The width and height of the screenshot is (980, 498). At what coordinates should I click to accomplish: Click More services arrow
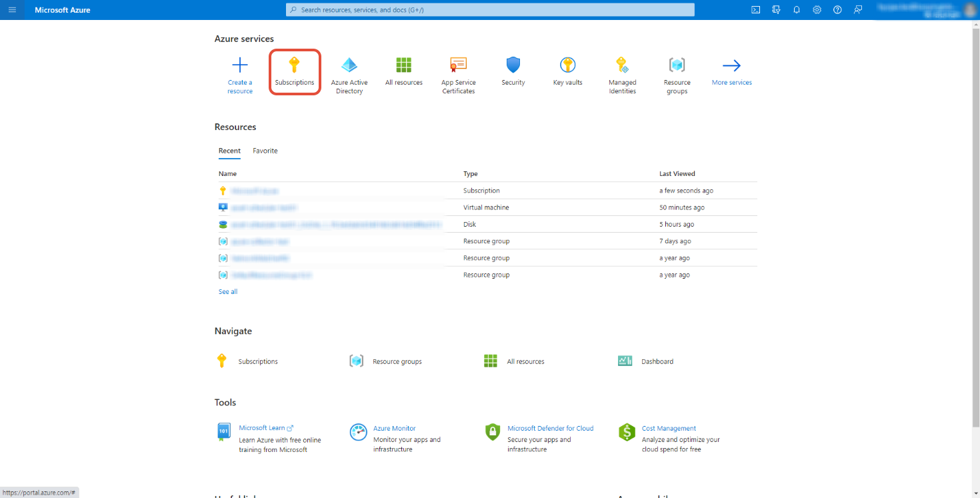(731, 65)
